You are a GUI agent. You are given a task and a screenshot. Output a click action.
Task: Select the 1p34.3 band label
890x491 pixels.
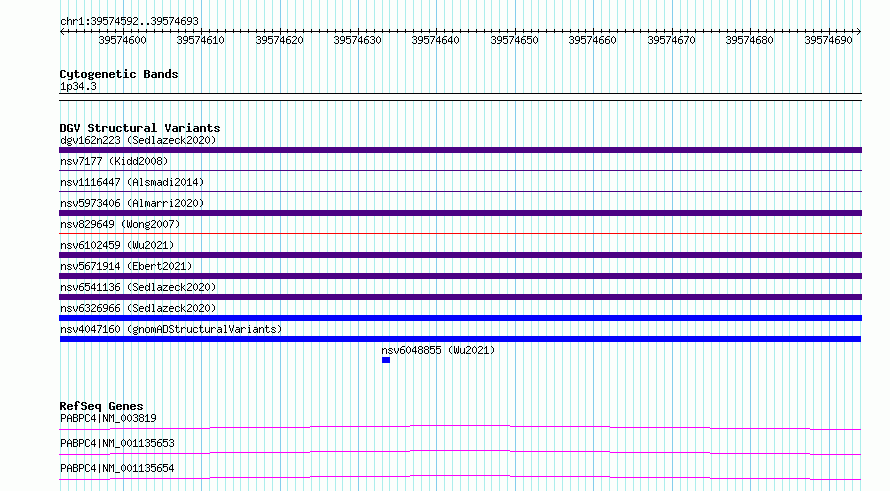78,86
